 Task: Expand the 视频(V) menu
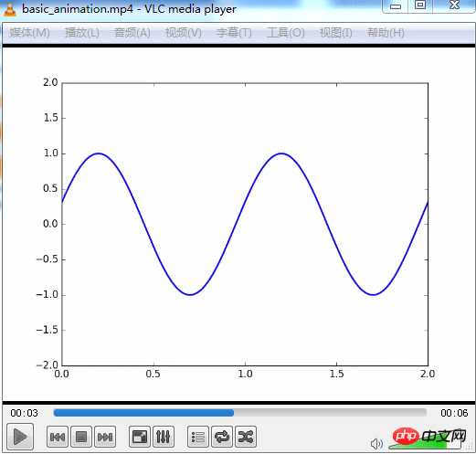(184, 33)
